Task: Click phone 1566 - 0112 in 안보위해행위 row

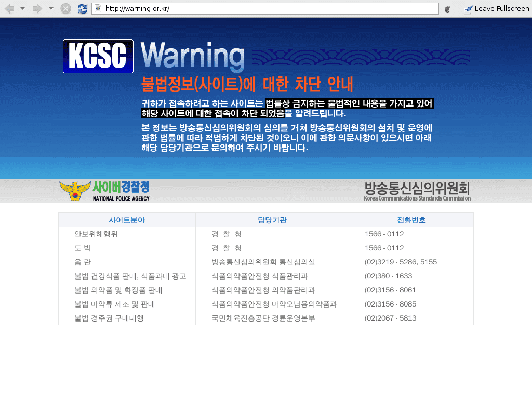Action: (x=384, y=234)
